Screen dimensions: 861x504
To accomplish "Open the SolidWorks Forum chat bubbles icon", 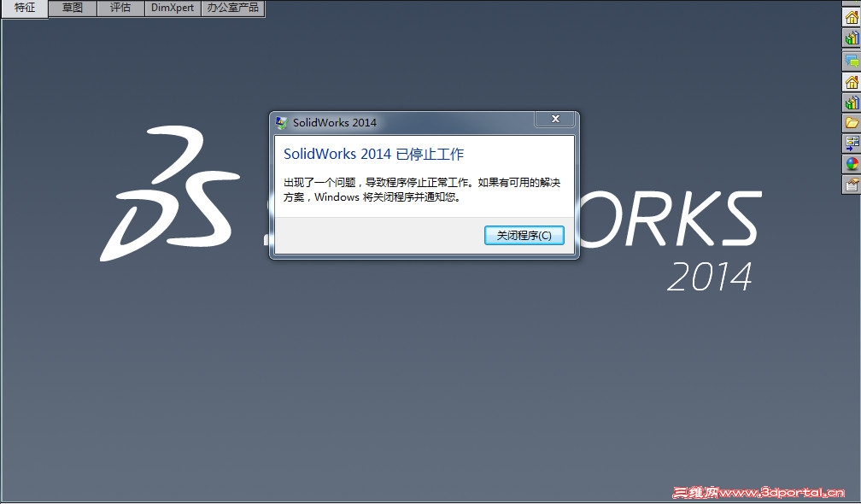I will pyautogui.click(x=852, y=61).
